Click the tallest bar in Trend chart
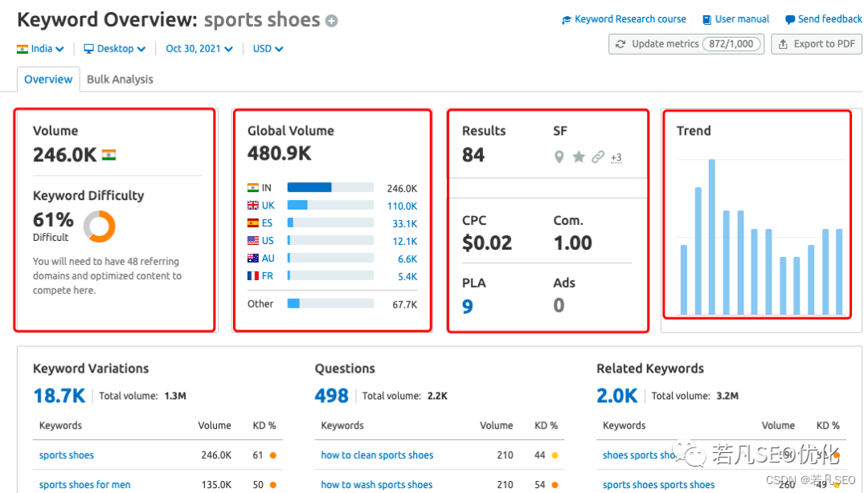The width and height of the screenshot is (868, 493). point(712,237)
